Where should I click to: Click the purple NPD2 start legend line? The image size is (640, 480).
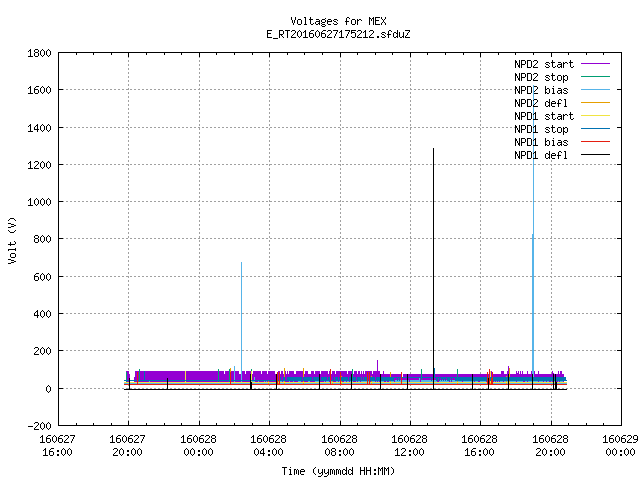595,64
